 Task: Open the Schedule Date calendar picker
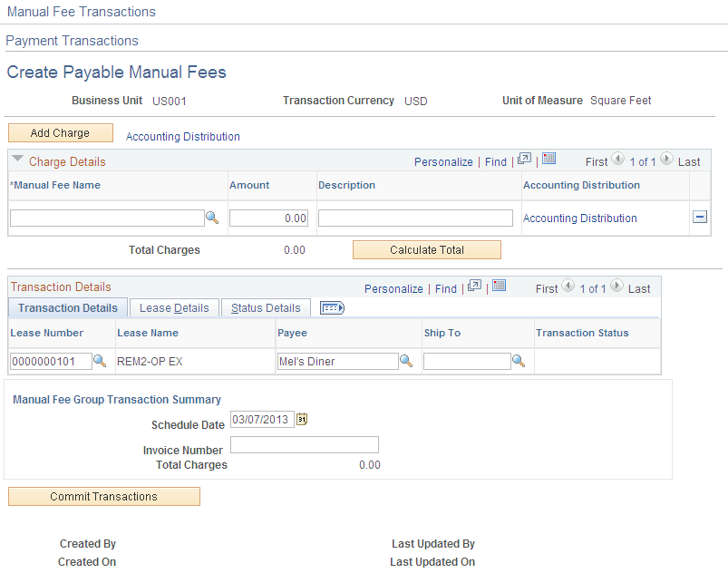[x=304, y=419]
